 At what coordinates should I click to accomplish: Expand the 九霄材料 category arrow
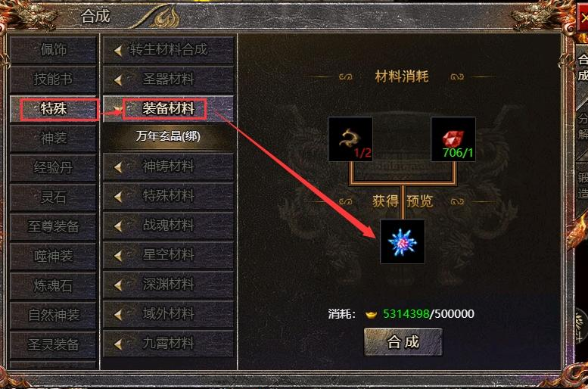coord(118,344)
